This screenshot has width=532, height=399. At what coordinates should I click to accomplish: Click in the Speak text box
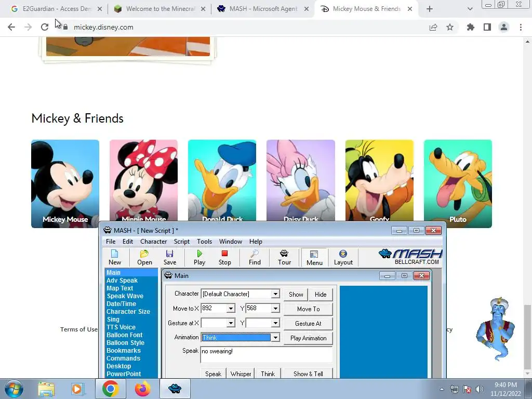(267, 355)
